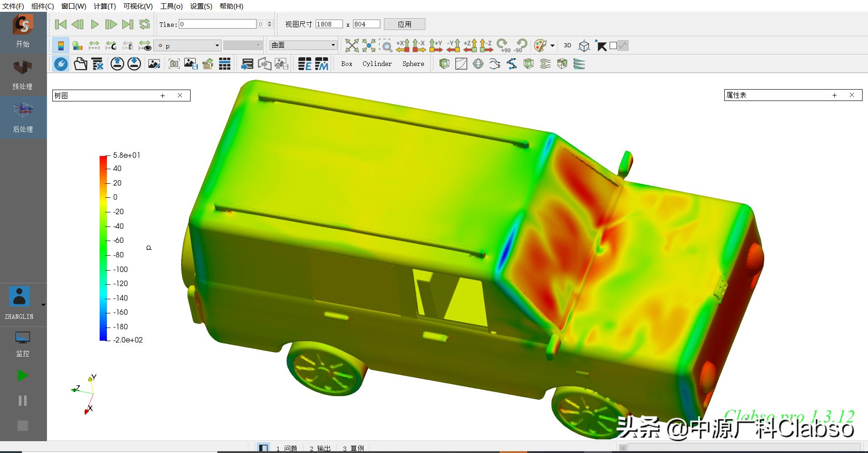Toggle the white square checkbox
868x453 pixels.
click(613, 45)
